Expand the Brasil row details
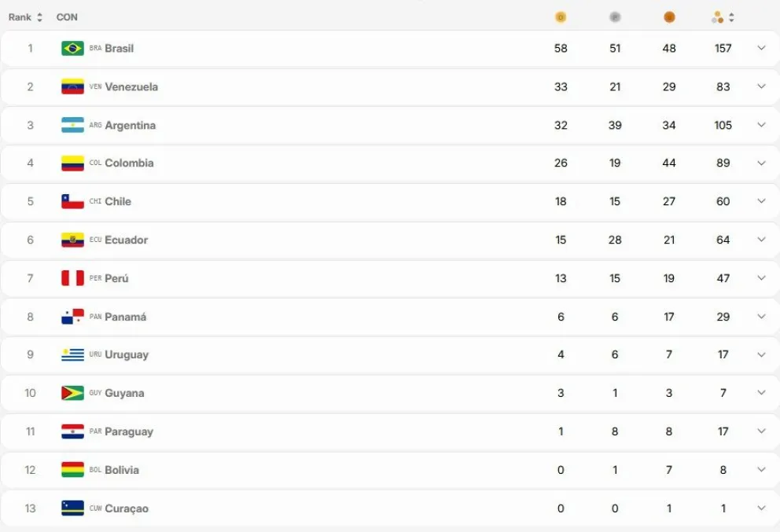 (x=761, y=49)
